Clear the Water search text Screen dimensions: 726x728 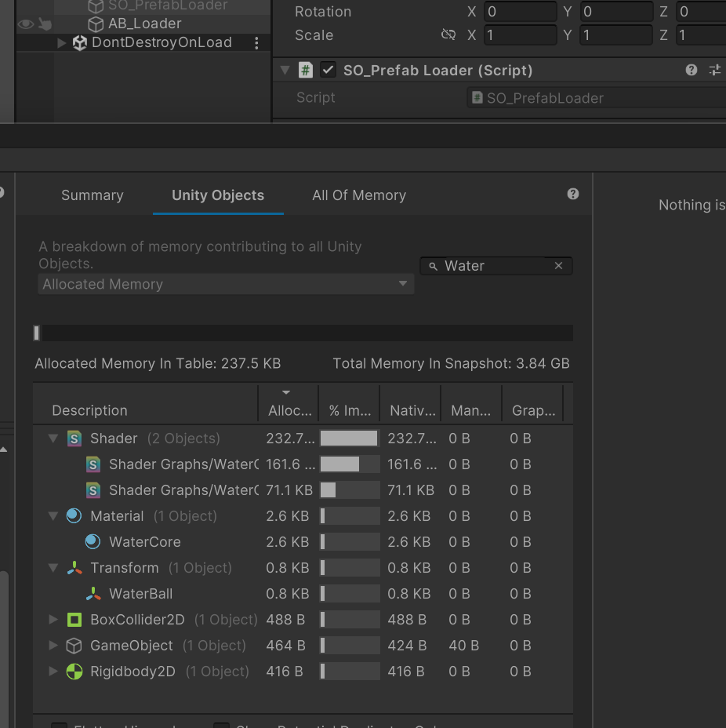(558, 266)
